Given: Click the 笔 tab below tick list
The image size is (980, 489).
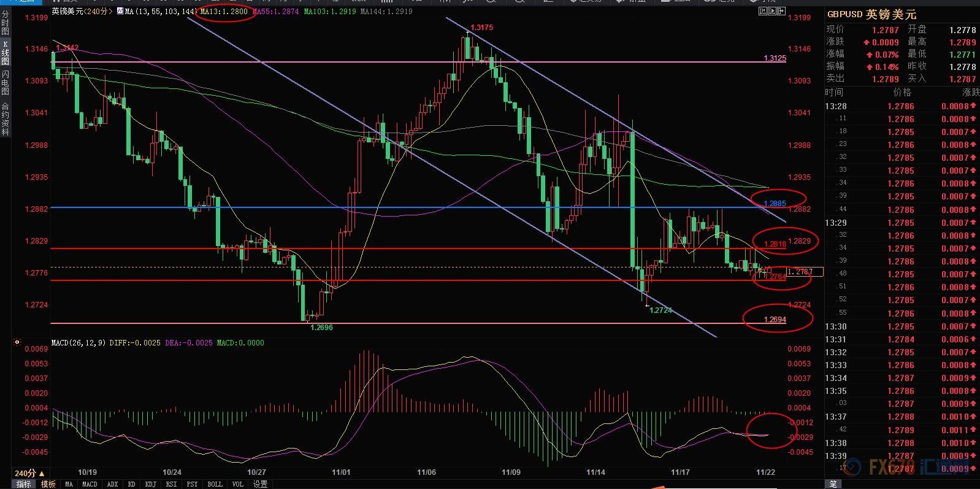Looking at the screenshot, I should (833, 484).
